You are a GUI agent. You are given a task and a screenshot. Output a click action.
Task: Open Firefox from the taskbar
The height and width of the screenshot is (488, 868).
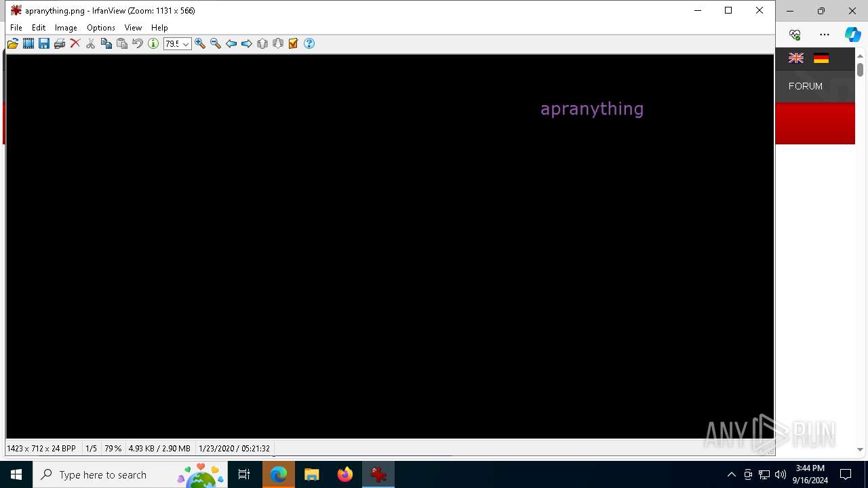click(345, 474)
